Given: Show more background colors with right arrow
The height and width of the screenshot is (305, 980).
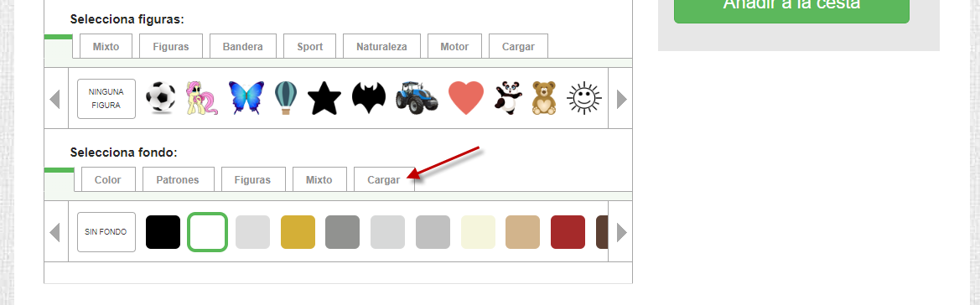Looking at the screenshot, I should coord(621,232).
